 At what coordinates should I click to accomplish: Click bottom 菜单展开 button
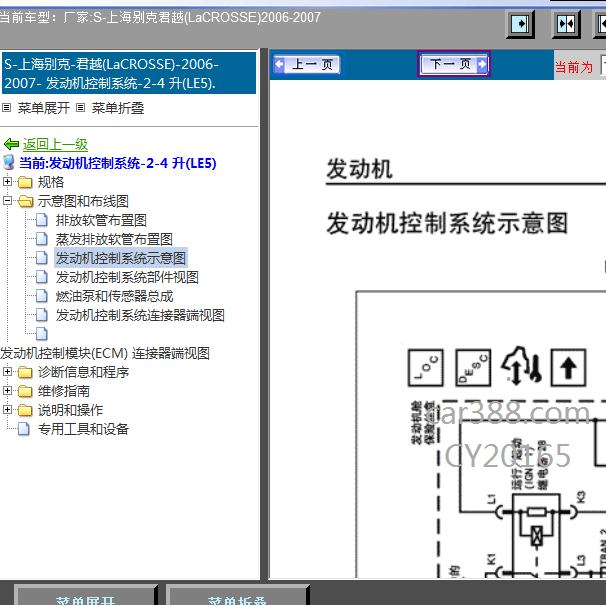pyautogui.click(x=85, y=595)
